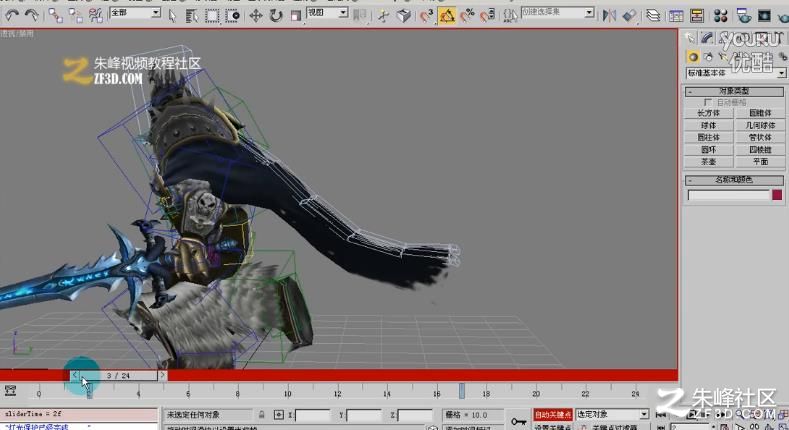Screen dimensions: 789x430
Task: Open the Rendered Frame Window icon
Action: point(764,16)
